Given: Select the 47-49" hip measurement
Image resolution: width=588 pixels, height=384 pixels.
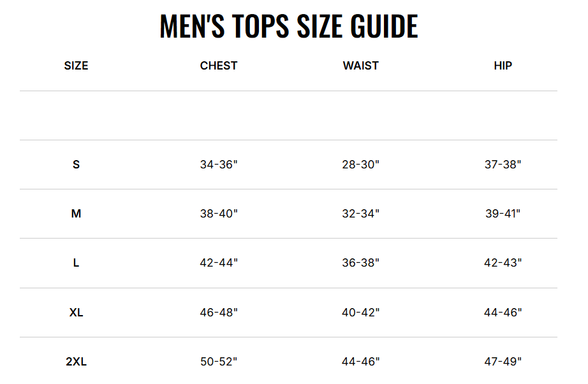Looking at the screenshot, I should tap(503, 362).
